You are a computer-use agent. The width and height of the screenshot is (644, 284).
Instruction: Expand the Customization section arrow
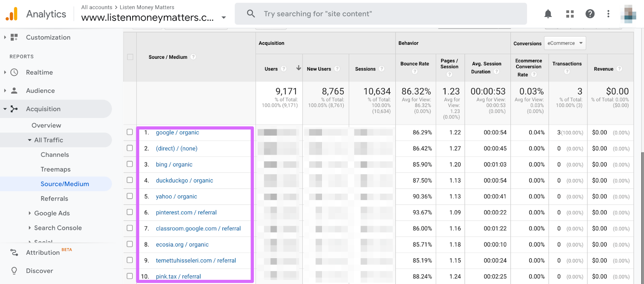click(5, 37)
